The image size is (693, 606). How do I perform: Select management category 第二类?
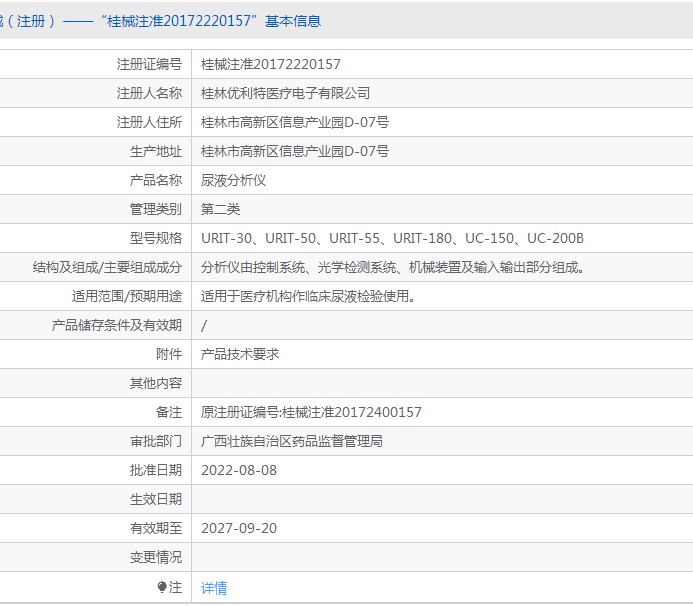(221, 209)
